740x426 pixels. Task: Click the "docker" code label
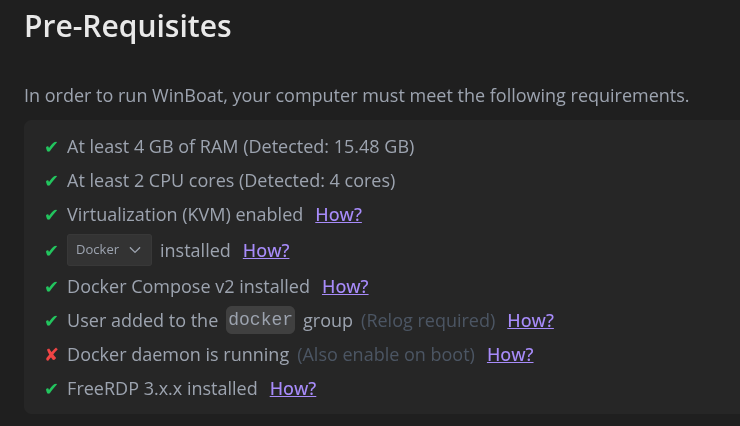coord(260,320)
